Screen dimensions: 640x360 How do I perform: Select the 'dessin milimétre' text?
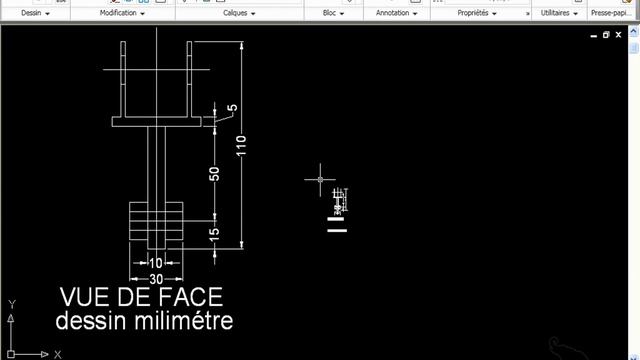click(x=144, y=320)
